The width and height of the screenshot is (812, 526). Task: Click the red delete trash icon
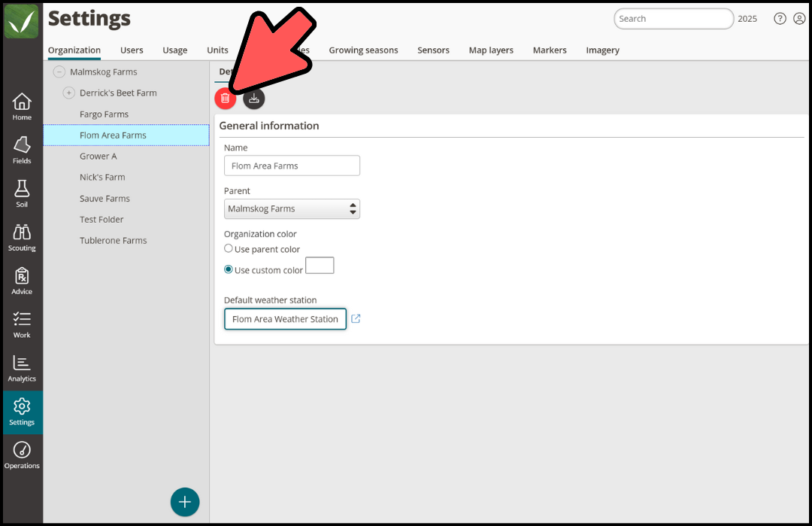(x=226, y=98)
